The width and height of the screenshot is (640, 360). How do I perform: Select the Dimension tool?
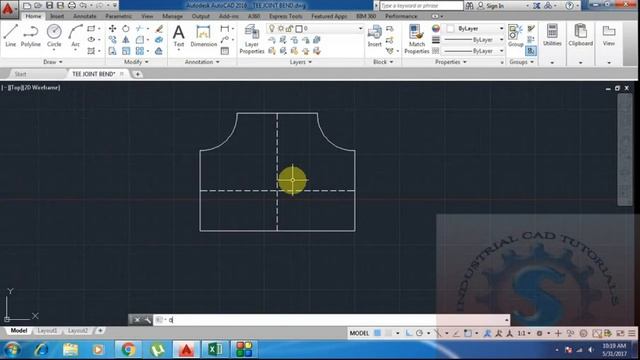click(x=203, y=36)
